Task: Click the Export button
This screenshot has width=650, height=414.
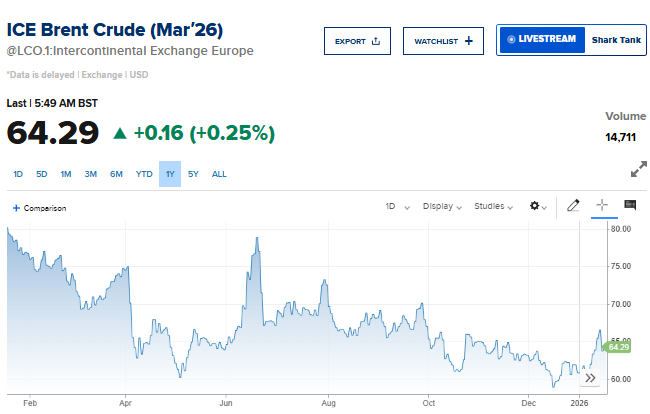Action: (x=357, y=41)
